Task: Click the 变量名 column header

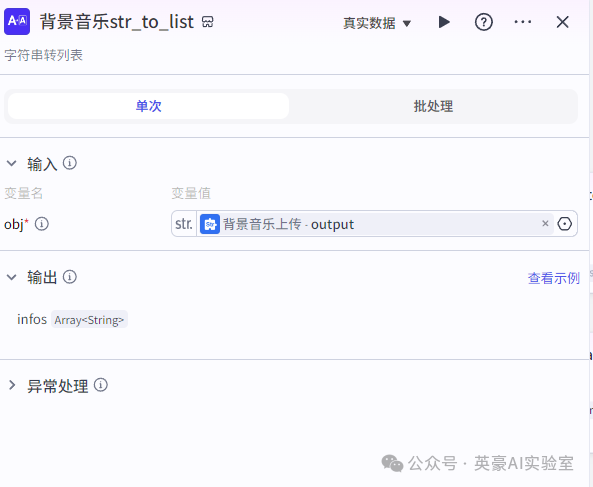Action: [x=23, y=193]
